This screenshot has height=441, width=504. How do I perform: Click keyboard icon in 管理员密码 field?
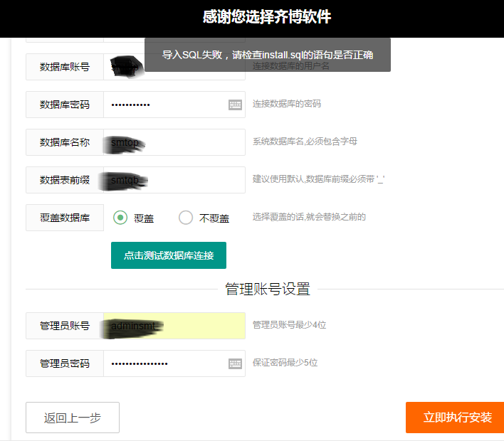click(235, 363)
